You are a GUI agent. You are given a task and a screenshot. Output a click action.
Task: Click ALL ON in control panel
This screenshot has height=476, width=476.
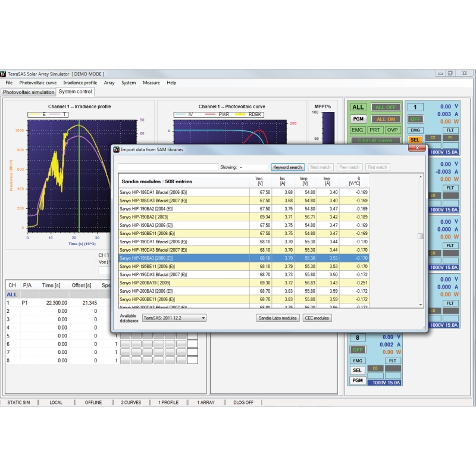pyautogui.click(x=386, y=119)
